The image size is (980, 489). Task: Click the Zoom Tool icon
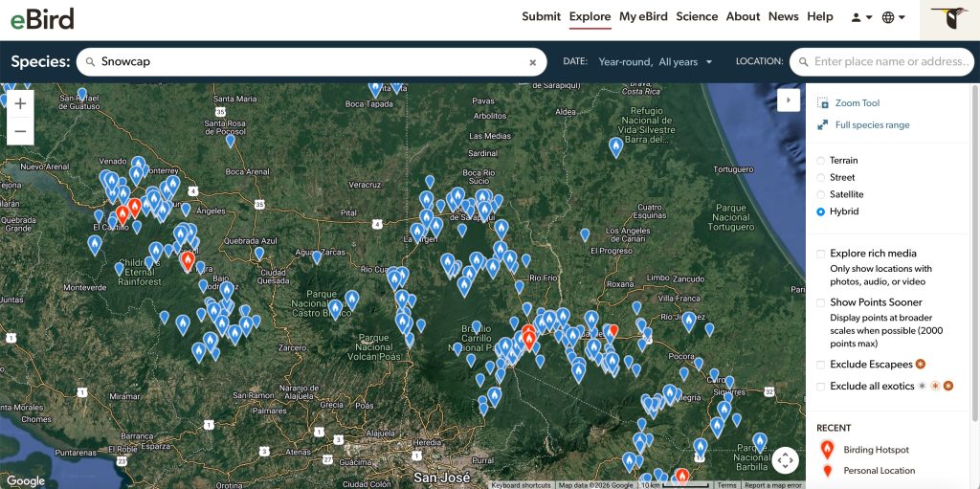[822, 103]
